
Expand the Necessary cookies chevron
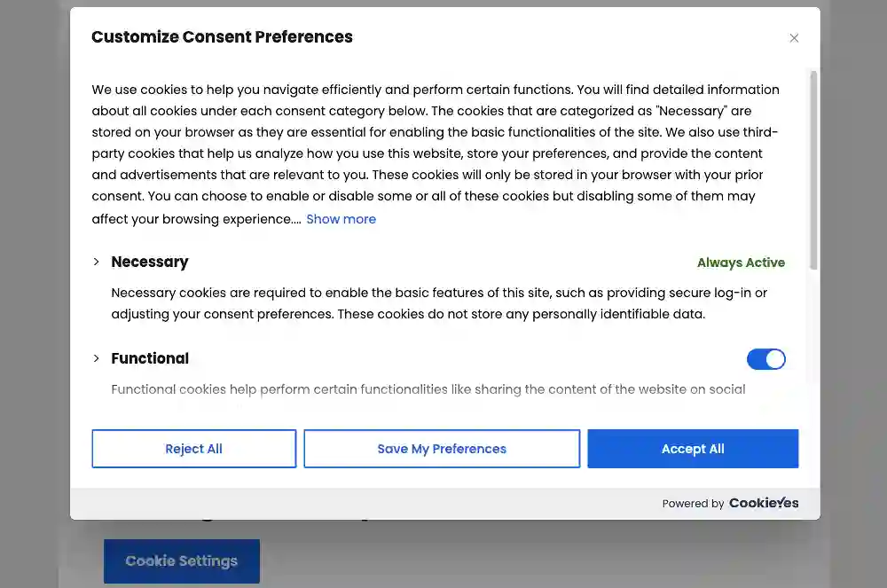(96, 262)
